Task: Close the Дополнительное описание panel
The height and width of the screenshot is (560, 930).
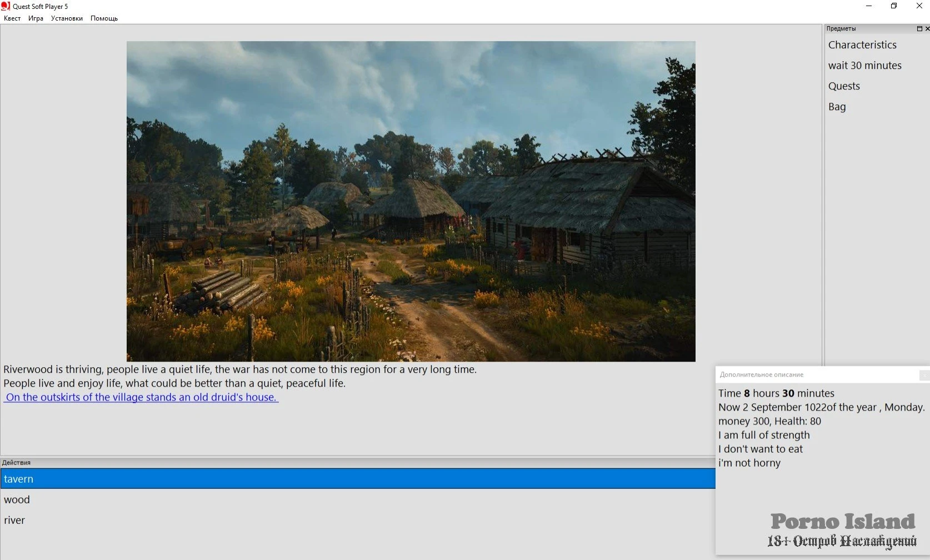Action: (924, 375)
